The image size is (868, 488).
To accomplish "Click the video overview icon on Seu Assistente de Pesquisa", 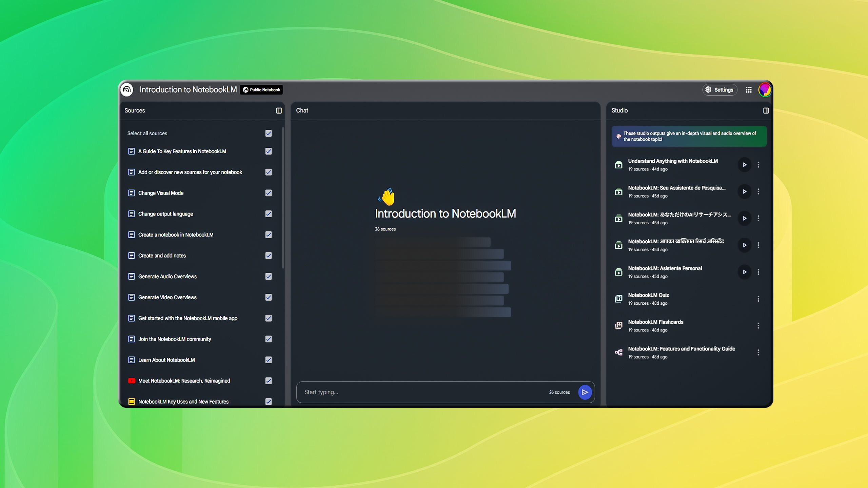I will pyautogui.click(x=619, y=191).
